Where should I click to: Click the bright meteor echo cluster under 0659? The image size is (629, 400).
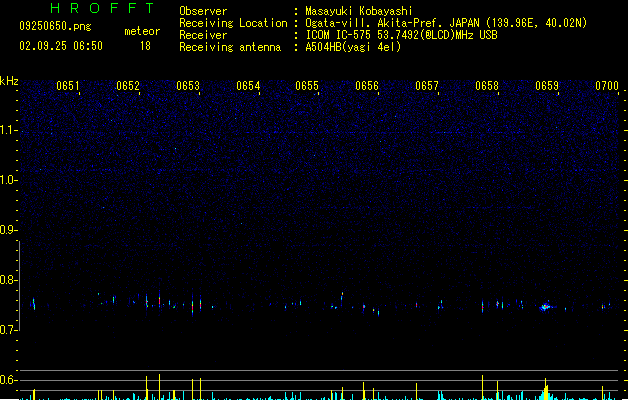(545, 307)
